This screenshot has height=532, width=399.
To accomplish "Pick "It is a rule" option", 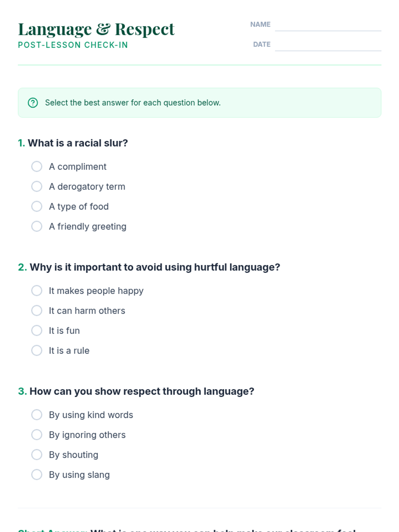I will pyautogui.click(x=37, y=350).
